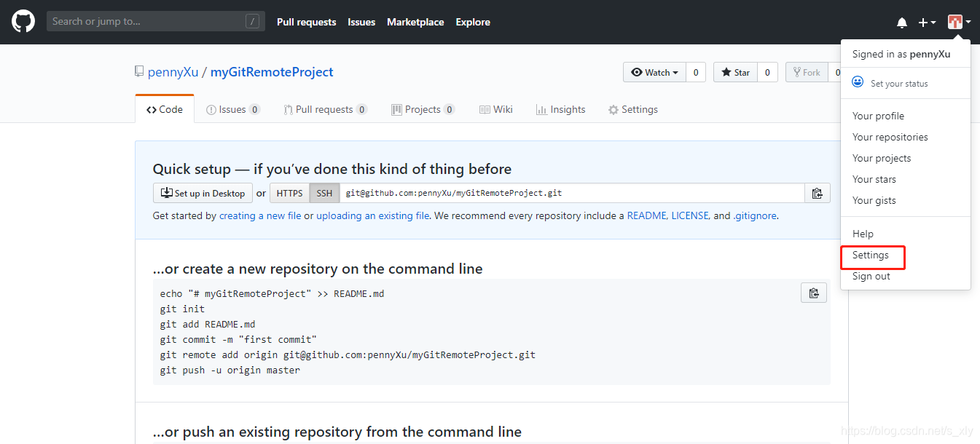
Task: Click the stargazers count 0
Action: [767, 72]
